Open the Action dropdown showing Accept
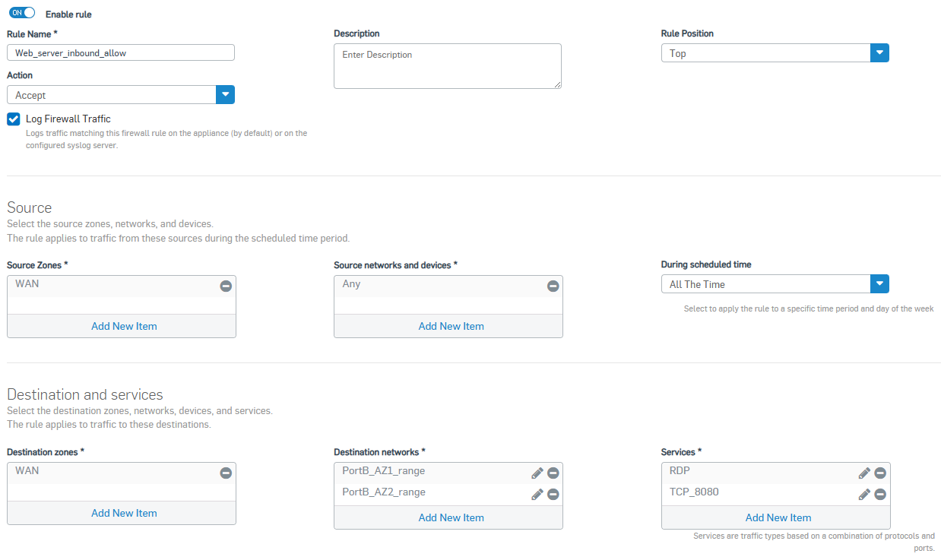Screen dimensions: 941x560 [225, 95]
